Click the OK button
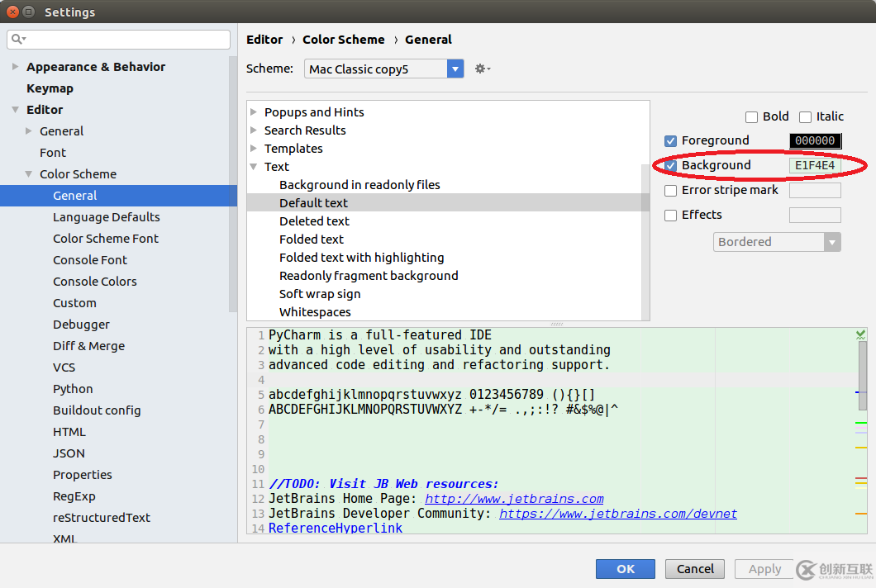 click(625, 569)
